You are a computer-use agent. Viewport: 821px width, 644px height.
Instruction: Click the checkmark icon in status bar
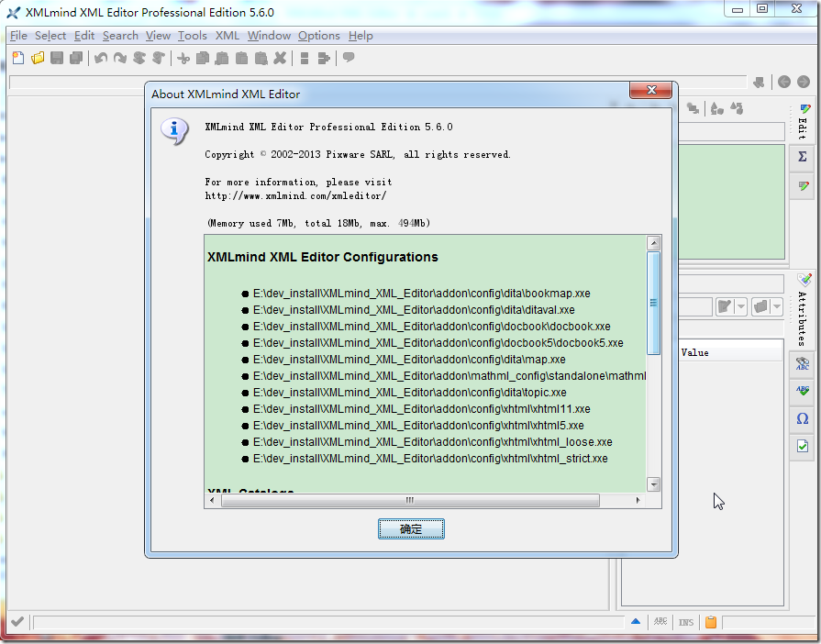17,621
